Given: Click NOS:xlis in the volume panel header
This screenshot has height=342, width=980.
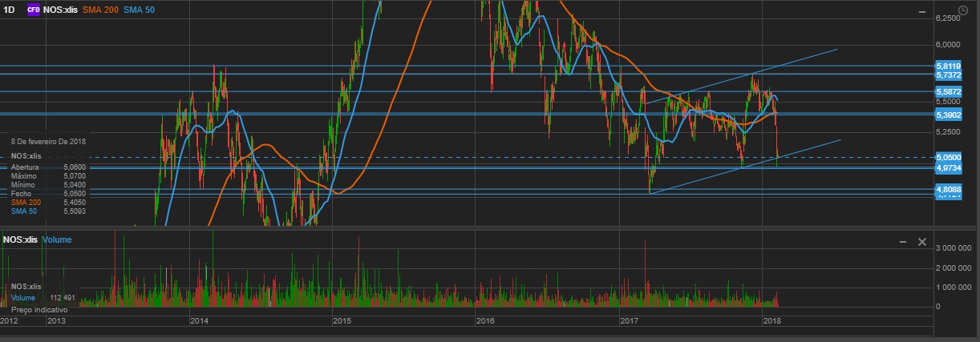Looking at the screenshot, I should [x=21, y=239].
